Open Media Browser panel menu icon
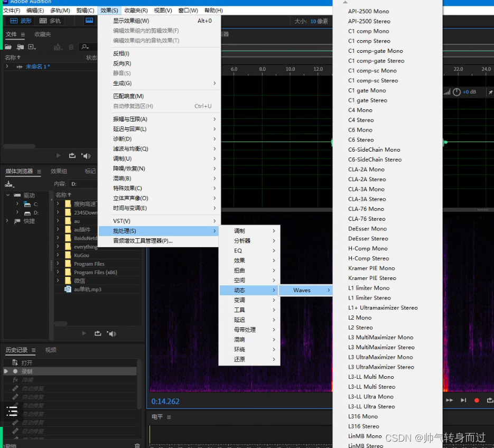 click(39, 171)
